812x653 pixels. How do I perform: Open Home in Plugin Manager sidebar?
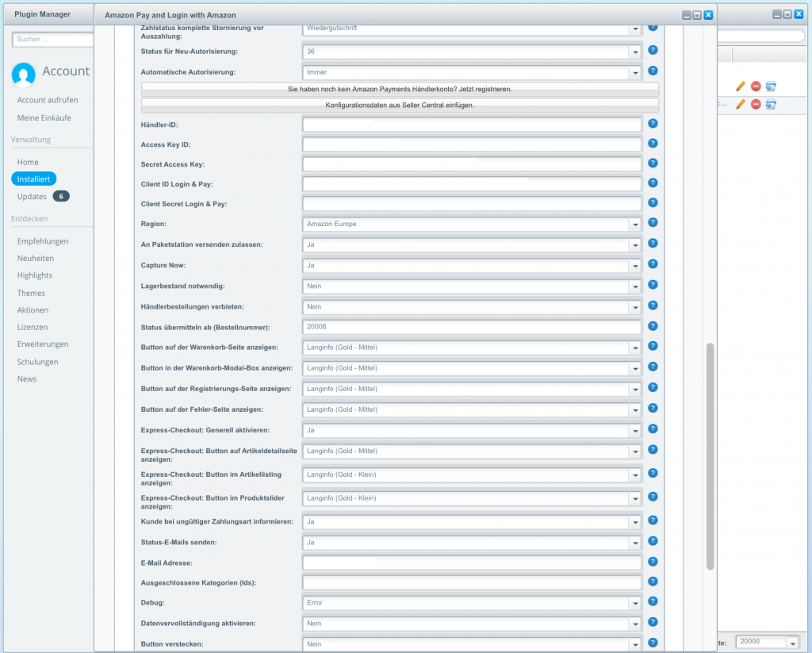coord(28,162)
